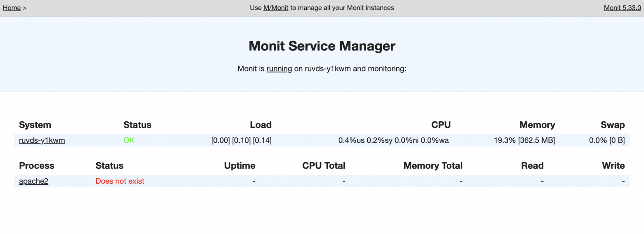Click the Load column header

coord(260,125)
